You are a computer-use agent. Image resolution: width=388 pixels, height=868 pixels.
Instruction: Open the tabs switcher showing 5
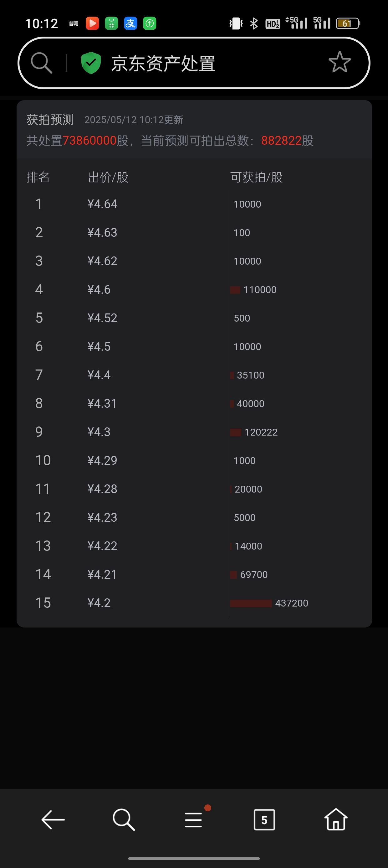(264, 819)
